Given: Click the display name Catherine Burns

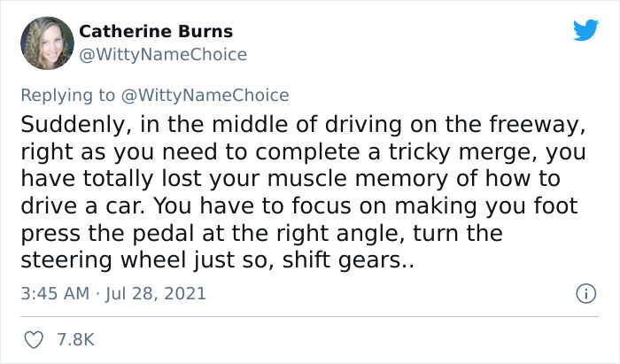Looking at the screenshot, I should pyautogui.click(x=156, y=31).
